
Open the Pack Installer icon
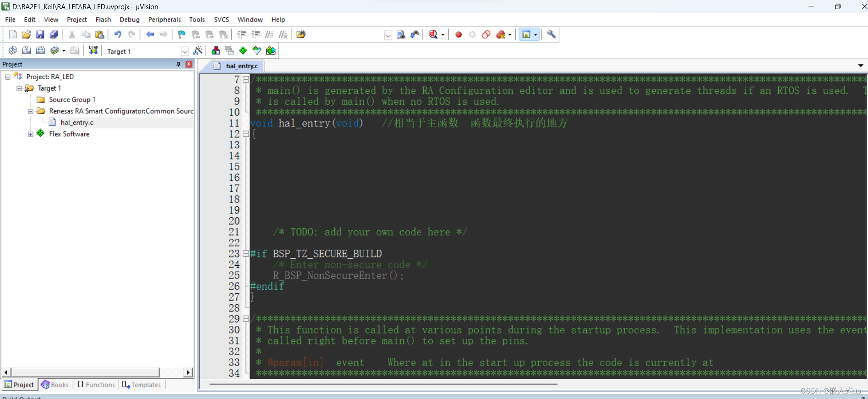[271, 50]
